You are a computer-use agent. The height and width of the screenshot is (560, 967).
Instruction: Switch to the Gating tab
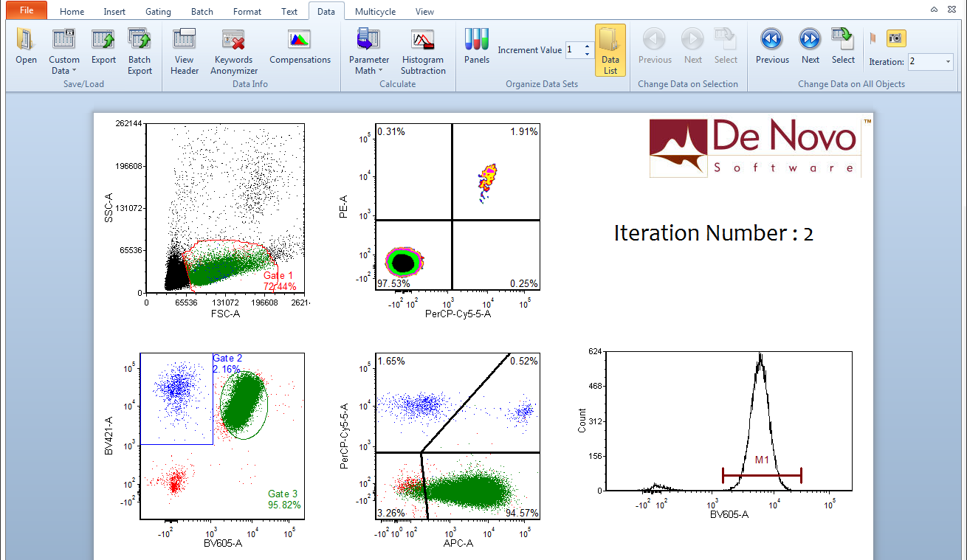(x=158, y=12)
